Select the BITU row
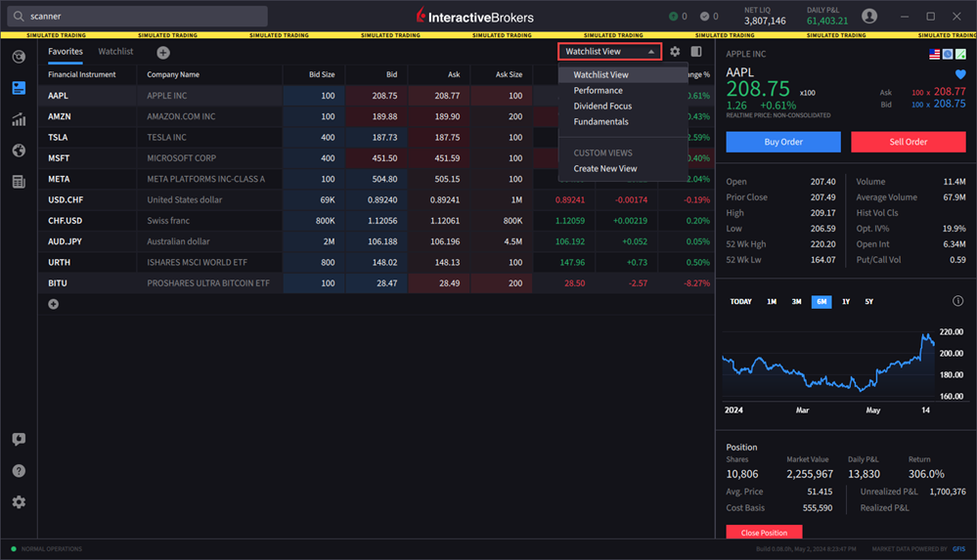The image size is (977, 560). tap(377, 283)
